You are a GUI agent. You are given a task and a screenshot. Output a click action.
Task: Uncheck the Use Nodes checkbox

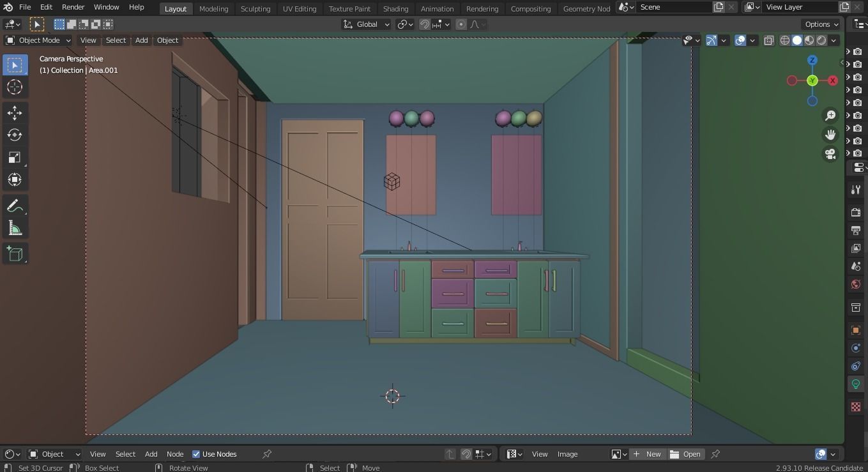[196, 454]
